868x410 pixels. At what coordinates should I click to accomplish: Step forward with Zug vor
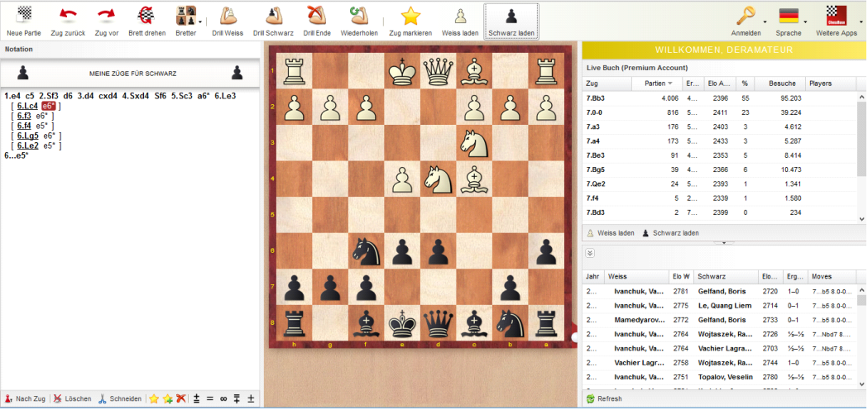tap(106, 20)
